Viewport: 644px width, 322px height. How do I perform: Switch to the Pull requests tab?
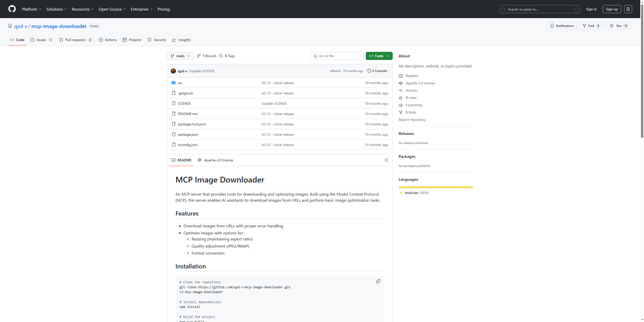tap(75, 40)
